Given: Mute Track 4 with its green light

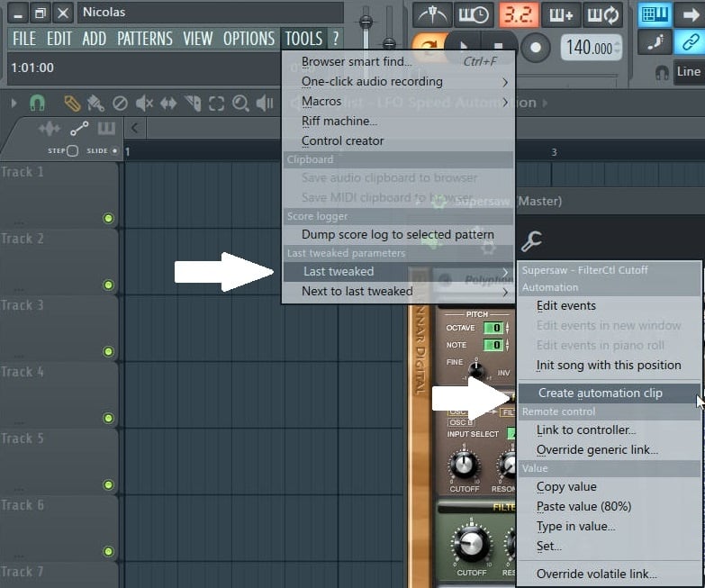Looking at the screenshot, I should [x=108, y=418].
